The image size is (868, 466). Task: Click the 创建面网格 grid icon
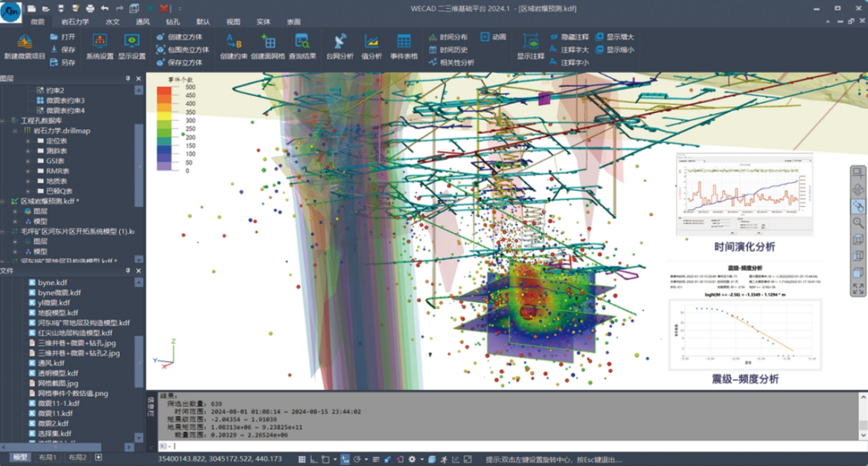[268, 45]
